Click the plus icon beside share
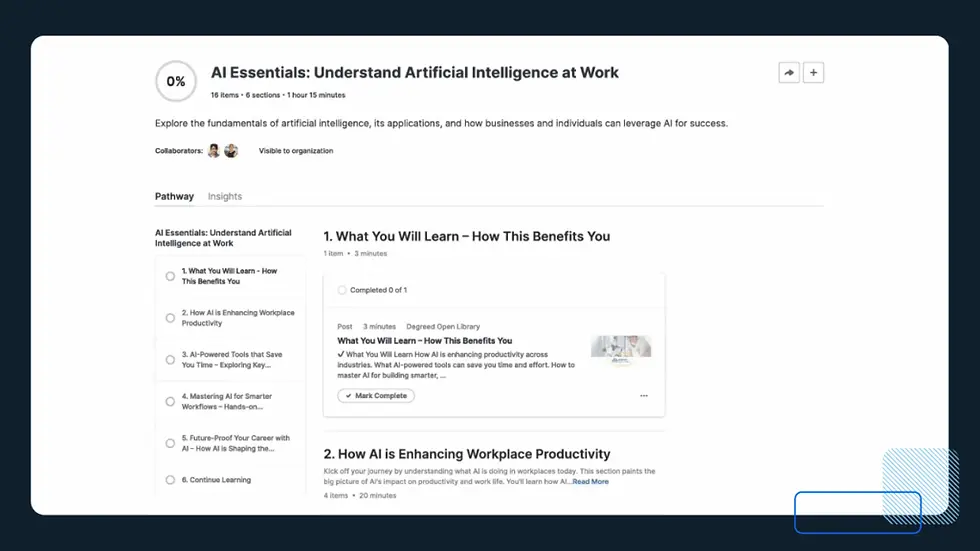This screenshot has width=980, height=551. click(813, 73)
